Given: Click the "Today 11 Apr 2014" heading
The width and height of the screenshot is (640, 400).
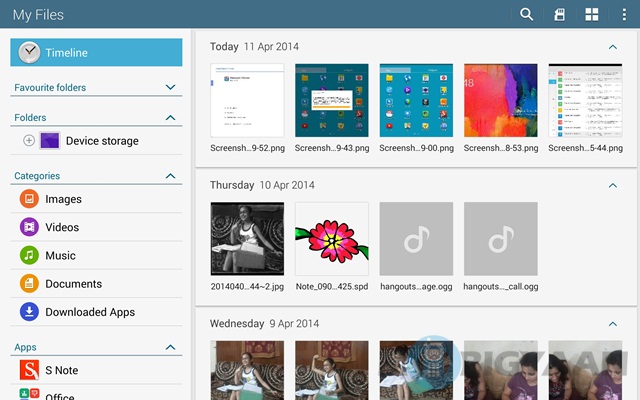Looking at the screenshot, I should (254, 47).
